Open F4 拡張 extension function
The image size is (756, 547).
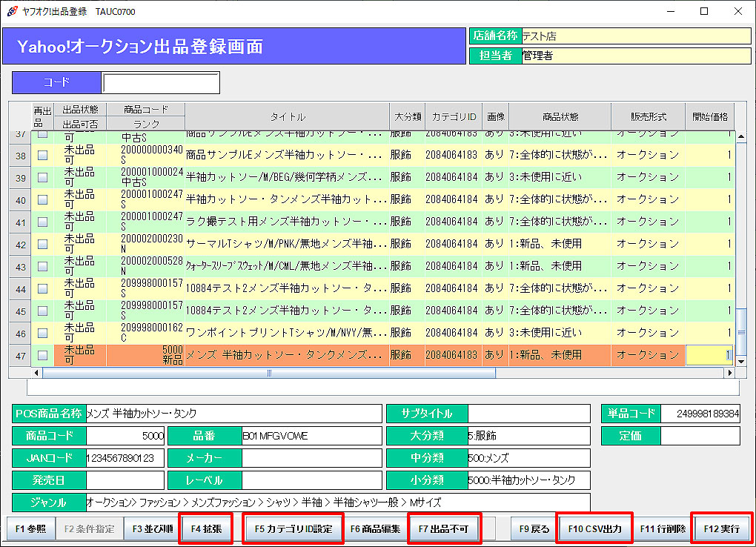207,529
